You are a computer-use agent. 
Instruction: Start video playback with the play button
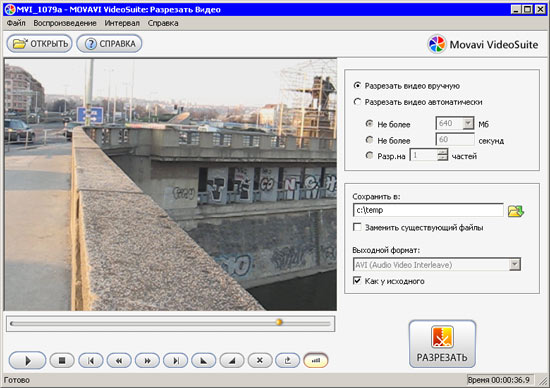point(27,360)
